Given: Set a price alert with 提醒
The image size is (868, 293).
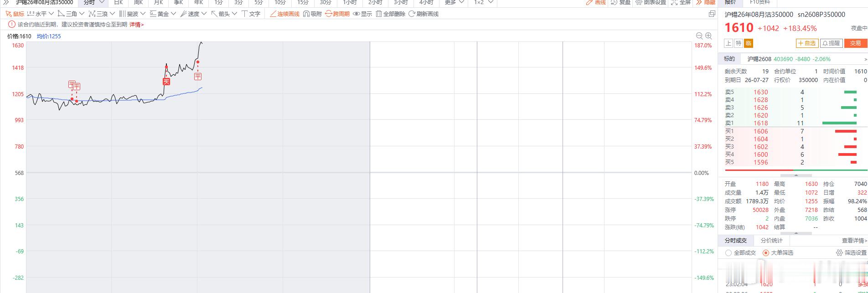Looking at the screenshot, I should point(831,43).
